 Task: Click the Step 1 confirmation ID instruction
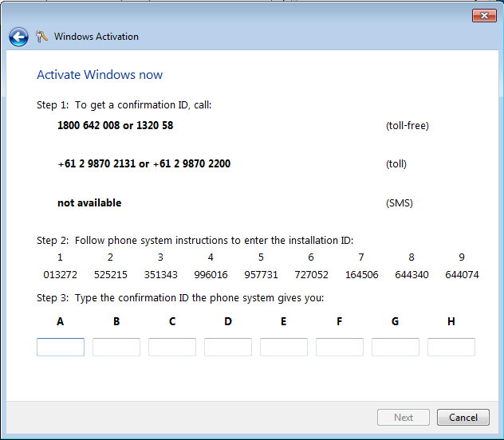pyautogui.click(x=124, y=105)
